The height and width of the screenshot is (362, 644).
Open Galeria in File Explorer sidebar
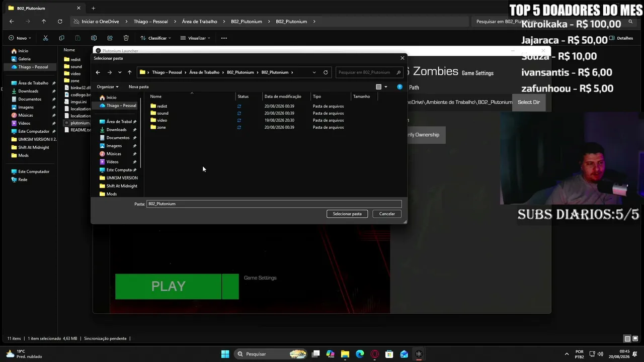(x=24, y=59)
